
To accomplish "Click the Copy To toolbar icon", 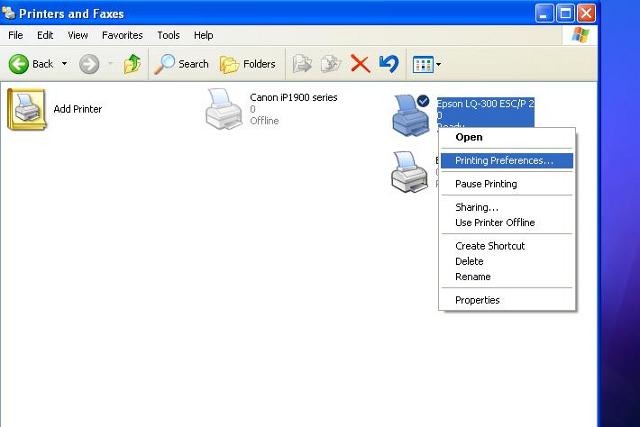I will [x=331, y=64].
